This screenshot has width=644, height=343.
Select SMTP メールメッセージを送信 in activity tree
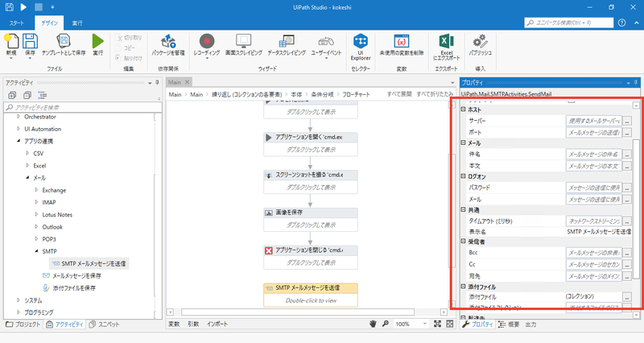tap(89, 263)
